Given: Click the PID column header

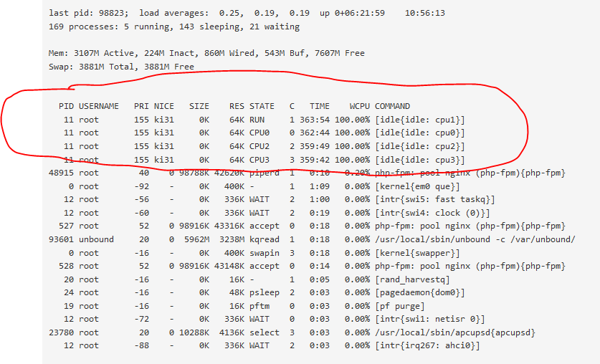Looking at the screenshot, I should pos(66,106).
